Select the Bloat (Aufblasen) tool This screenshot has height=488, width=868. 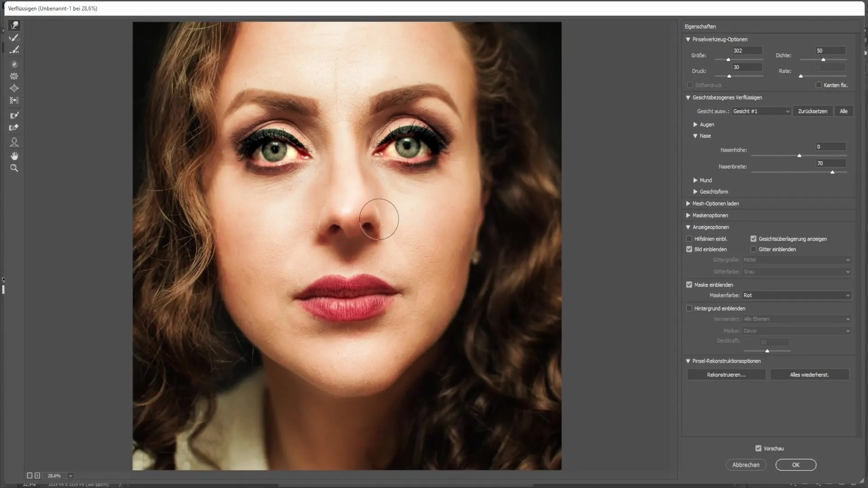[x=14, y=88]
